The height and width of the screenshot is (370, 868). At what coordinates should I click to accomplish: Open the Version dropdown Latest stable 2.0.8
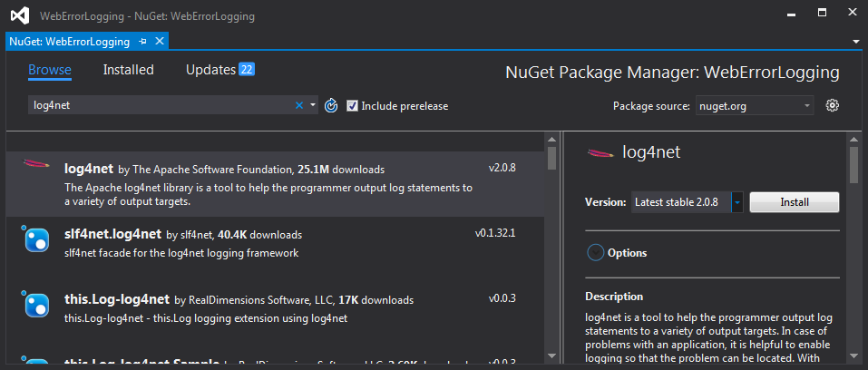tap(687, 202)
